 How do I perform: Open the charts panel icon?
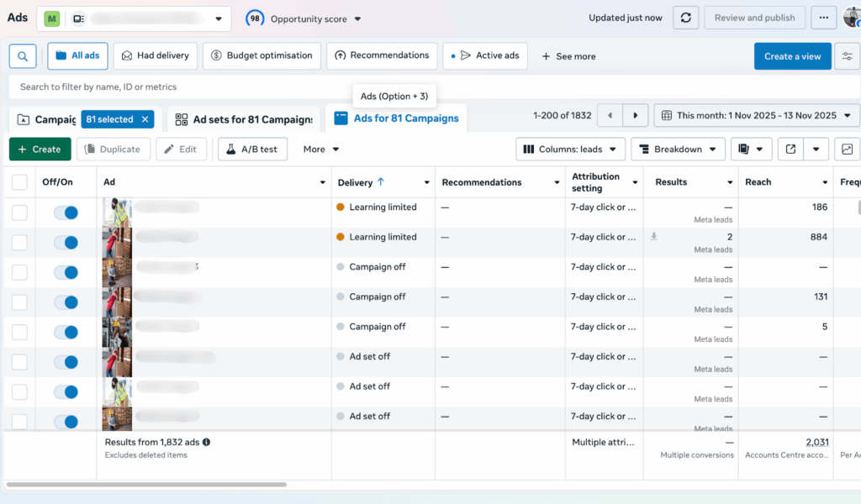point(847,150)
